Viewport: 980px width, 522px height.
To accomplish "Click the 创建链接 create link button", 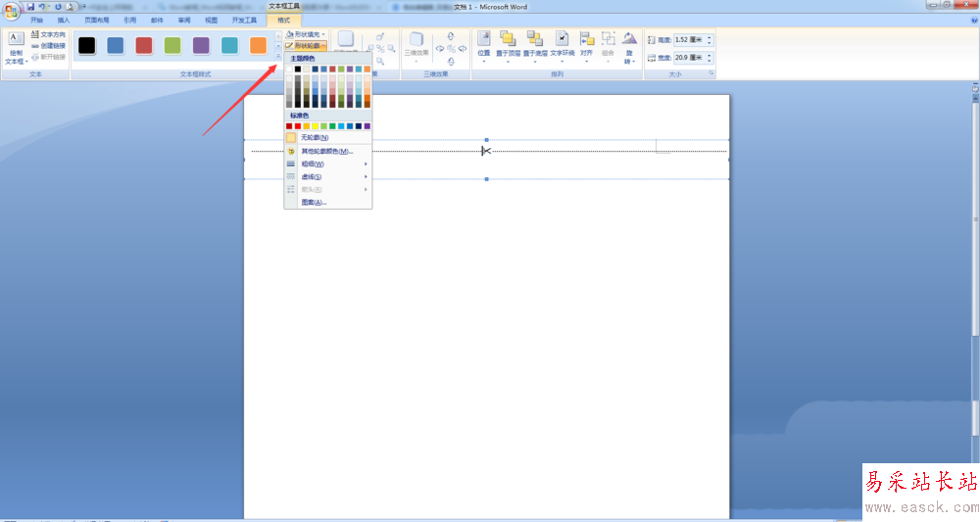I will pyautogui.click(x=48, y=46).
